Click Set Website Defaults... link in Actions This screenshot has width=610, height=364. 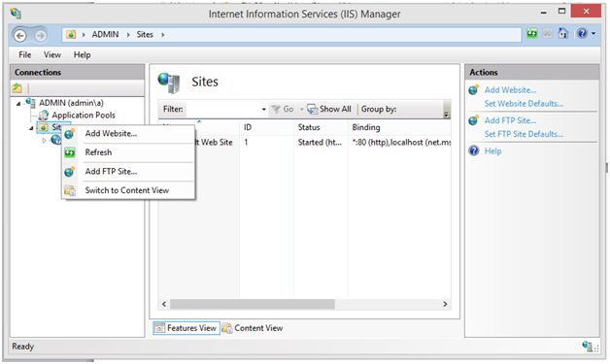(x=524, y=104)
